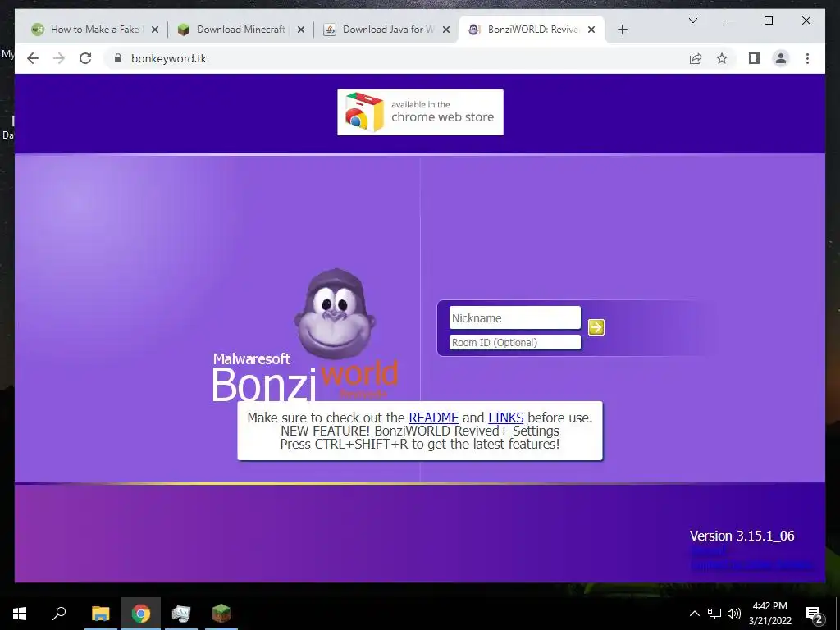Image resolution: width=840 pixels, height=630 pixels.
Task: Switch to Download Minecraft tab
Action: pos(240,30)
